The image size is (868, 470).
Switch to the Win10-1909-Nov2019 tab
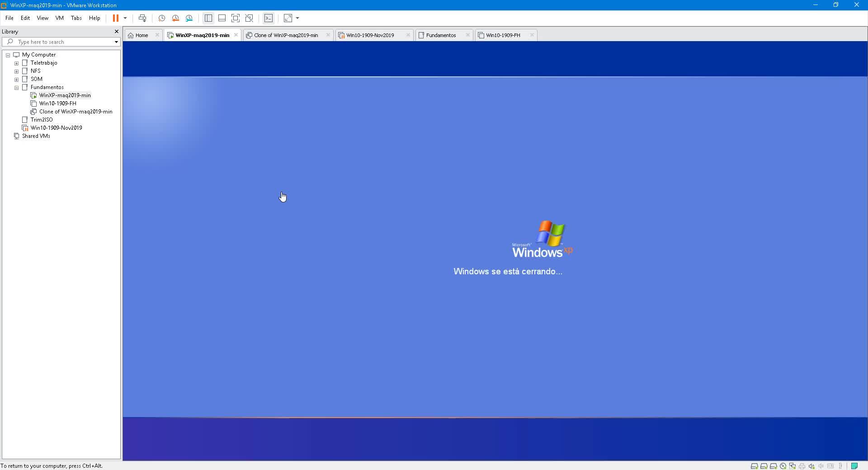pos(370,35)
